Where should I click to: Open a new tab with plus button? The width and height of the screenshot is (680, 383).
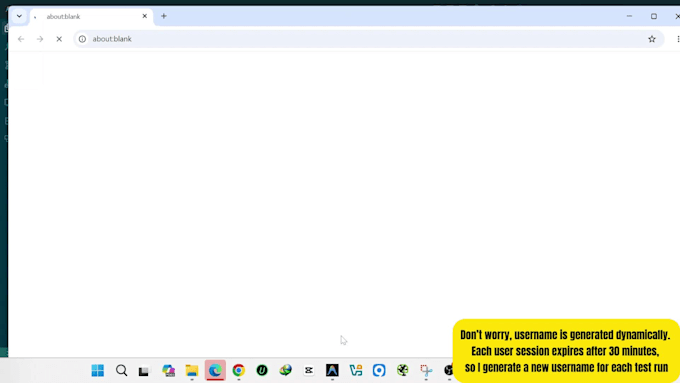point(163,16)
